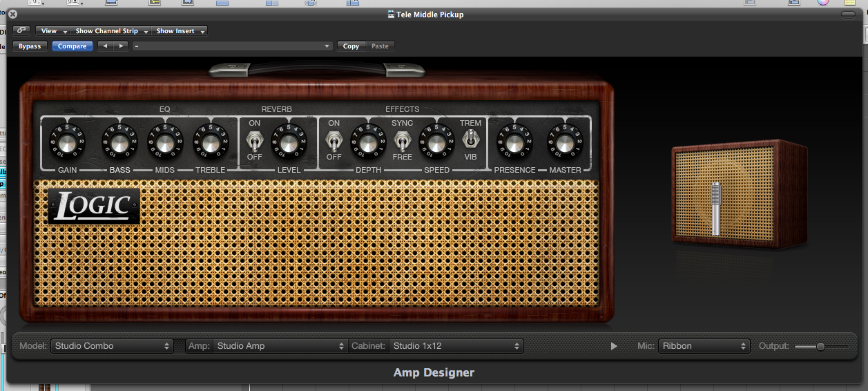Click the small play triangle beside Mic
This screenshot has height=391, width=868.
(614, 346)
